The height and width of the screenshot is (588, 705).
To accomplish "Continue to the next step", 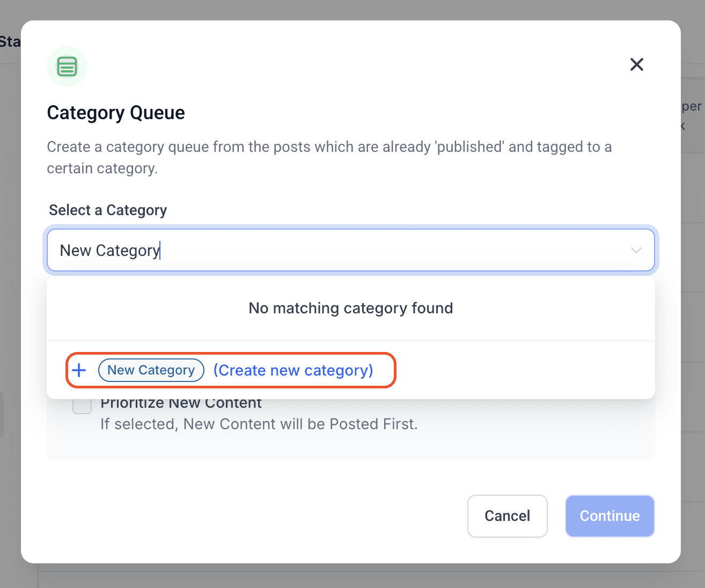I will click(x=609, y=516).
